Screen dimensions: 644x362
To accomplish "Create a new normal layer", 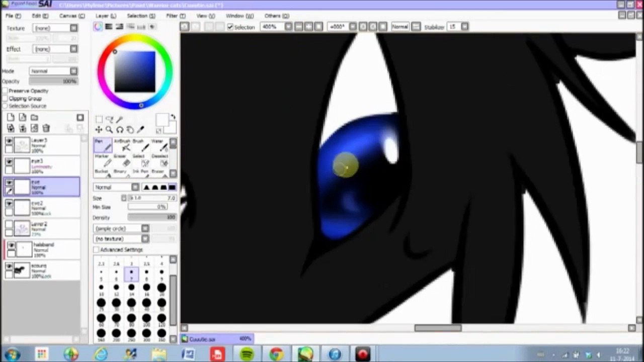I will point(11,117).
